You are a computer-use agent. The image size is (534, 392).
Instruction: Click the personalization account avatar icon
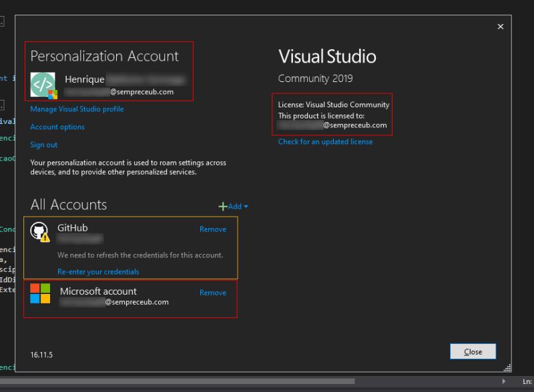pos(42,84)
